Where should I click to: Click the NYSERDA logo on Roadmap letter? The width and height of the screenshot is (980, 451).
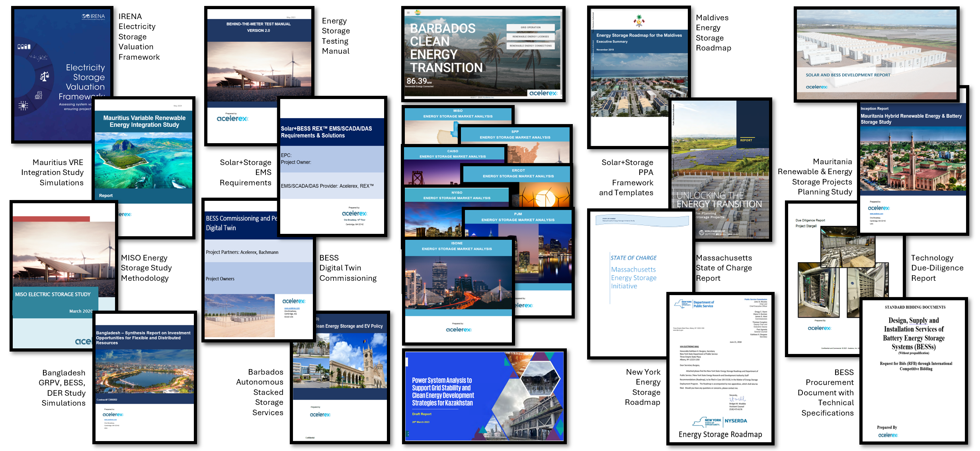click(736, 421)
